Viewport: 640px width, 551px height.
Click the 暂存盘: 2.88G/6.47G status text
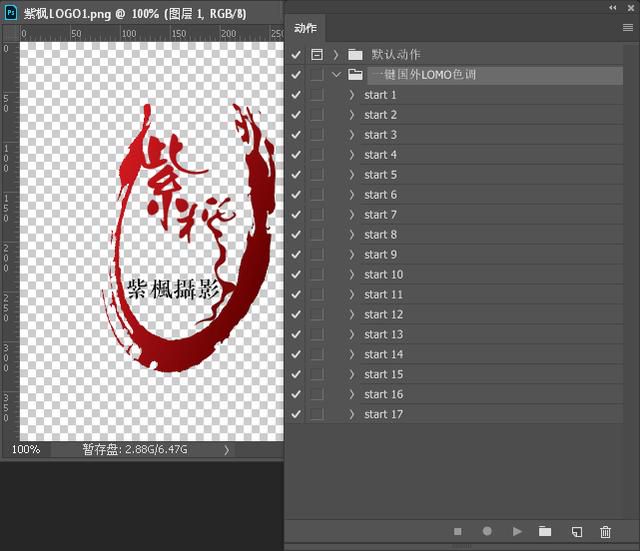(x=135, y=450)
